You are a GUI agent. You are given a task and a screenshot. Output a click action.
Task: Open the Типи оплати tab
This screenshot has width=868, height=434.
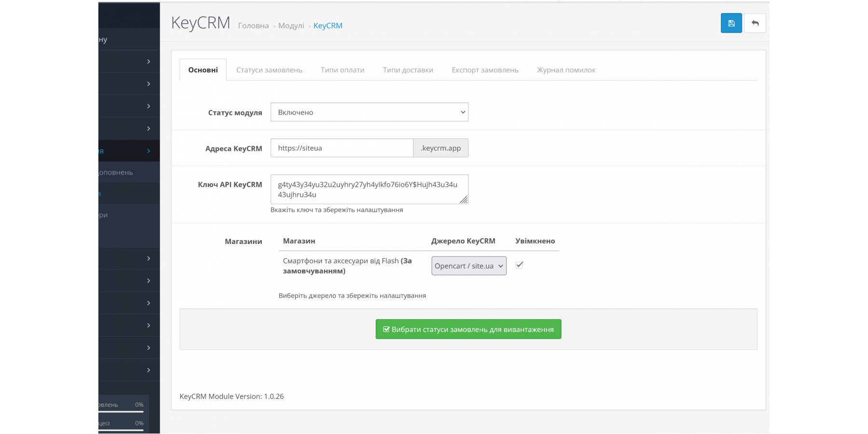point(342,70)
